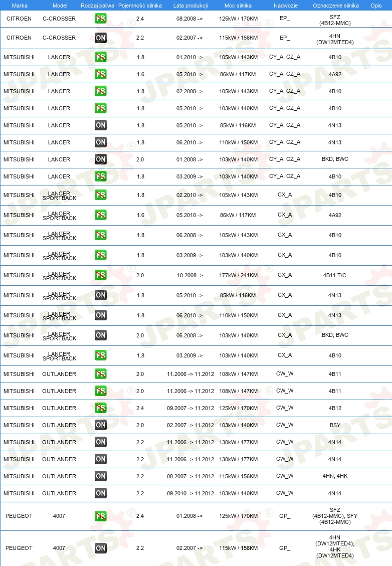The height and width of the screenshot is (566, 392).
Task: Click the Model column header
Action: coord(60,6)
